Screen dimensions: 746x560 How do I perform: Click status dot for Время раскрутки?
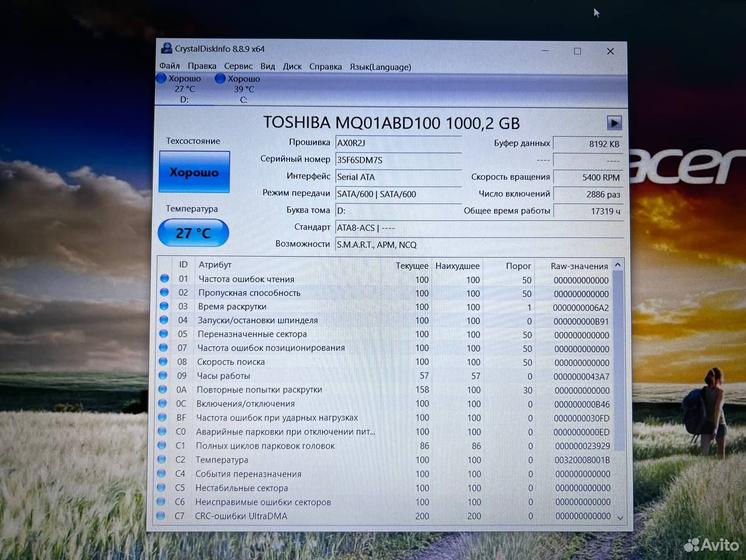tap(164, 306)
